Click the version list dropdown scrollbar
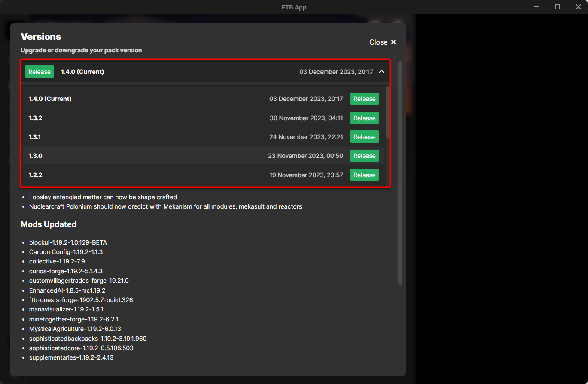 click(388, 112)
